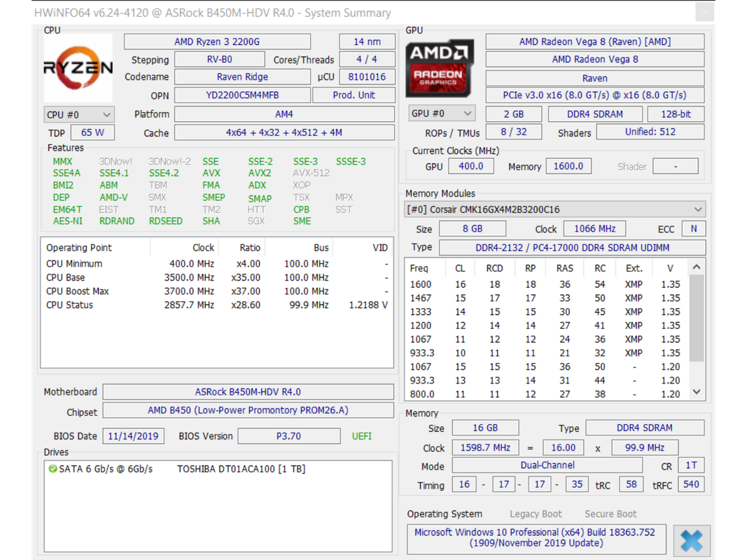This screenshot has width=747, height=560.
Task: Click the AVX-512 feature label
Action: [x=311, y=174]
